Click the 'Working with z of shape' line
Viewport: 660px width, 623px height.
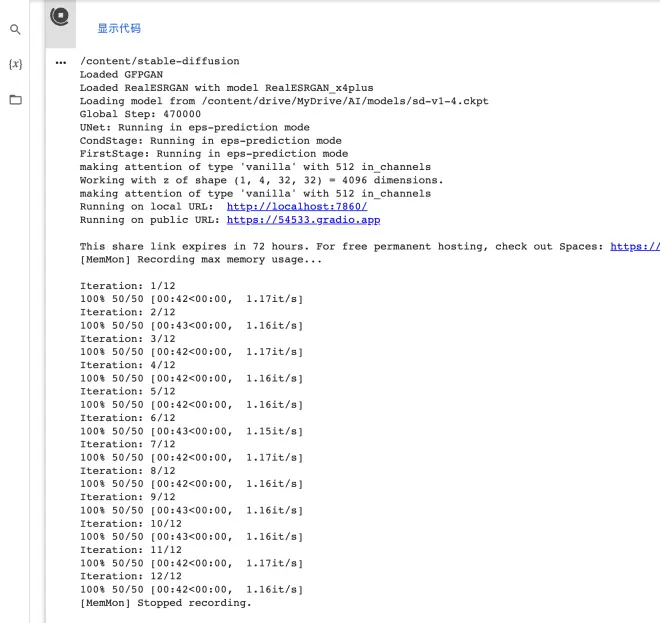pyautogui.click(x=261, y=180)
